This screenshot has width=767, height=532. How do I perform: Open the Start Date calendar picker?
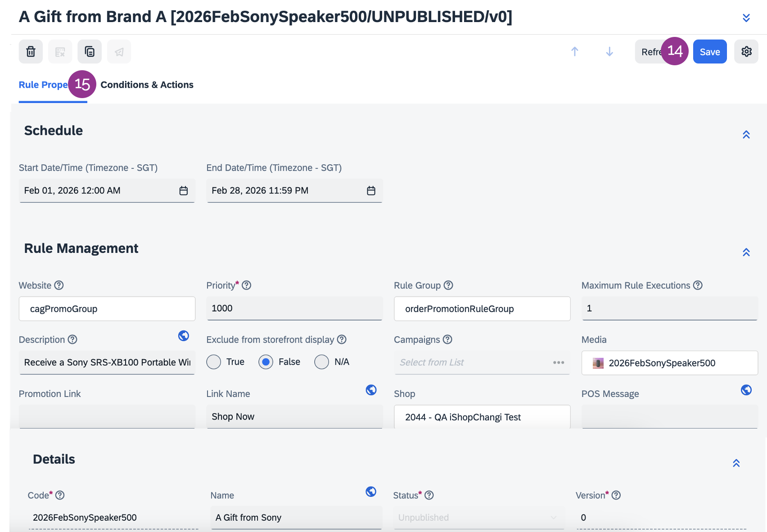184,191
